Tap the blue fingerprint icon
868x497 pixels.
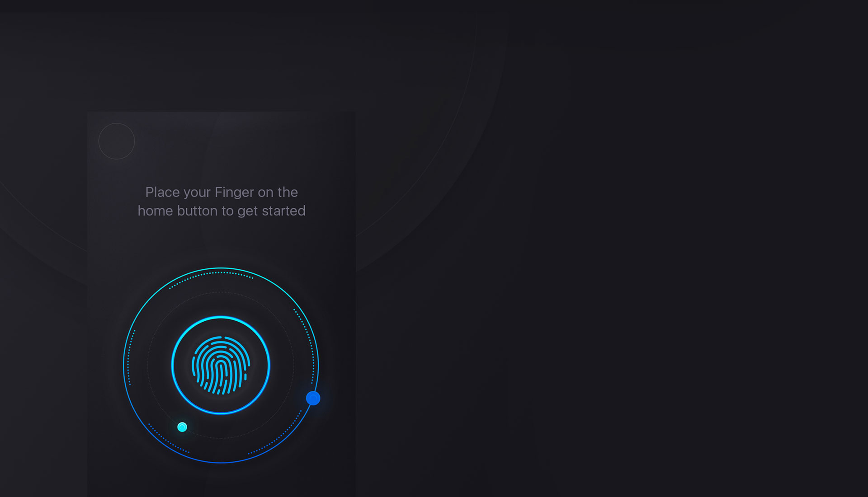click(221, 365)
